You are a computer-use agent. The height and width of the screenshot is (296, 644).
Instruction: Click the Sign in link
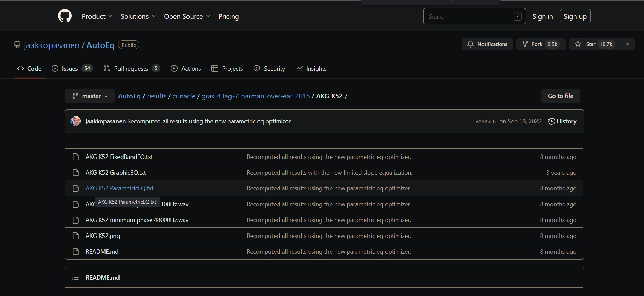point(543,16)
